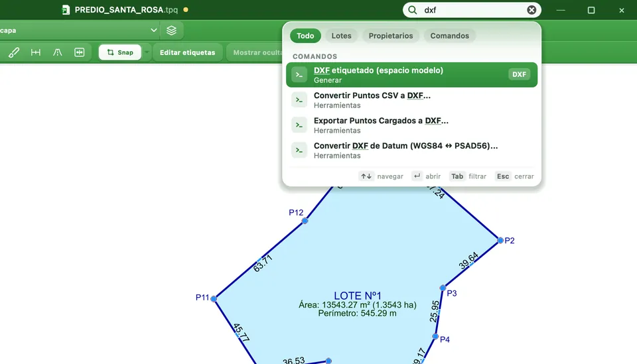This screenshot has height=364, width=637.
Task: Click the DXF badge on highlighted result
Action: (x=519, y=74)
